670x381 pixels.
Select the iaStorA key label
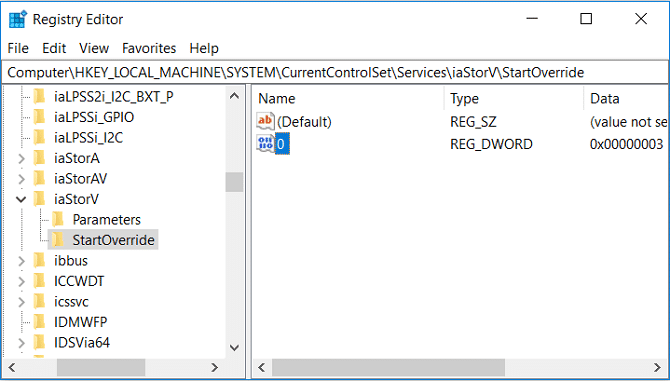point(77,158)
